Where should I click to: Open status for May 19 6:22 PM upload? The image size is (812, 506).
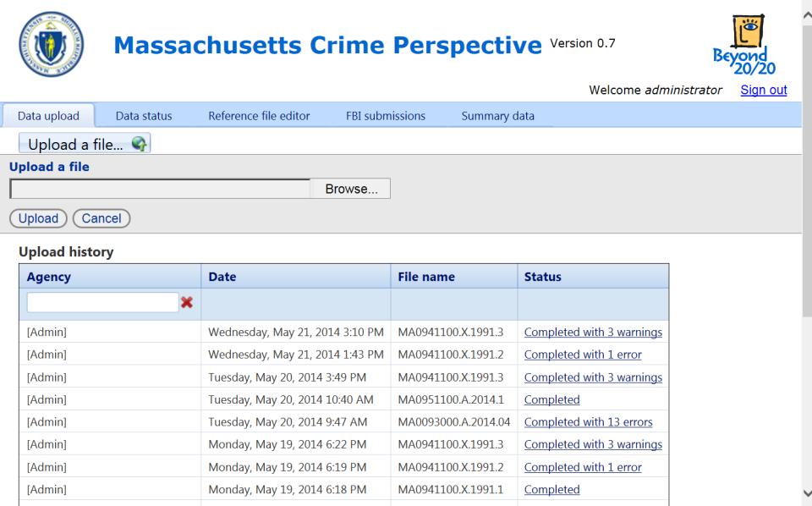click(x=593, y=444)
